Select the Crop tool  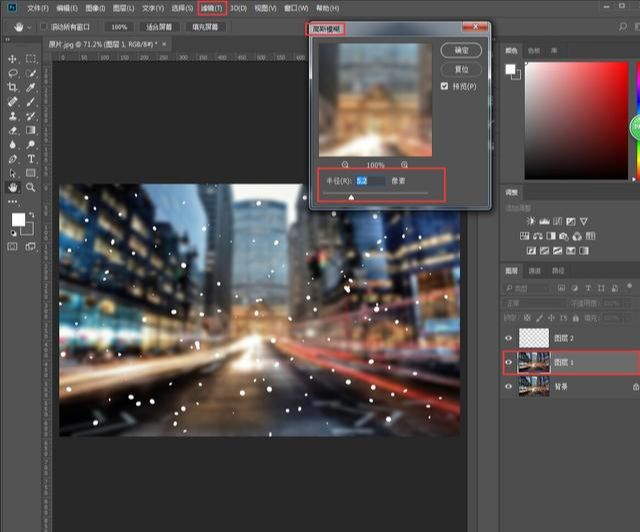pos(12,87)
